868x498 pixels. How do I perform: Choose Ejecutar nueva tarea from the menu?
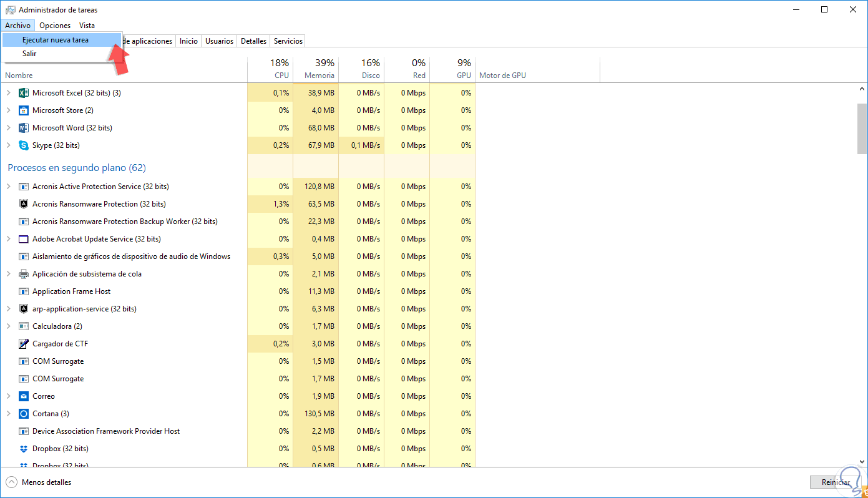click(61, 40)
